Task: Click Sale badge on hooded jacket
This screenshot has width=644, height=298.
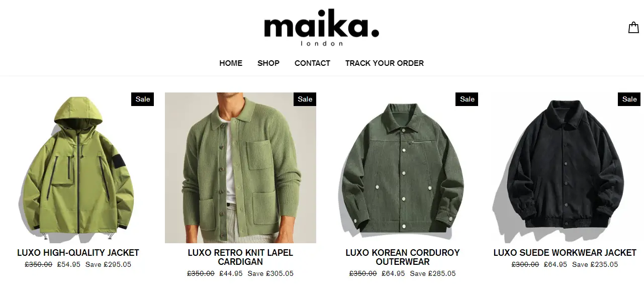Action: click(143, 99)
